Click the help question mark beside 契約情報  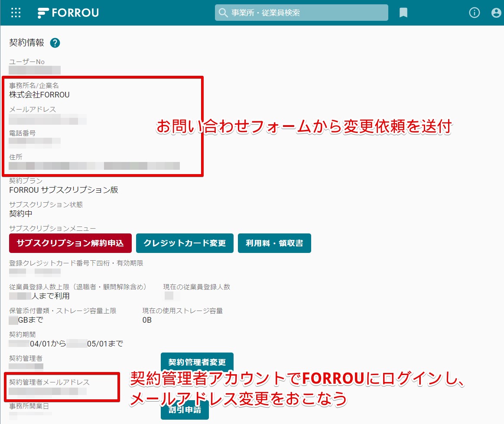point(55,43)
